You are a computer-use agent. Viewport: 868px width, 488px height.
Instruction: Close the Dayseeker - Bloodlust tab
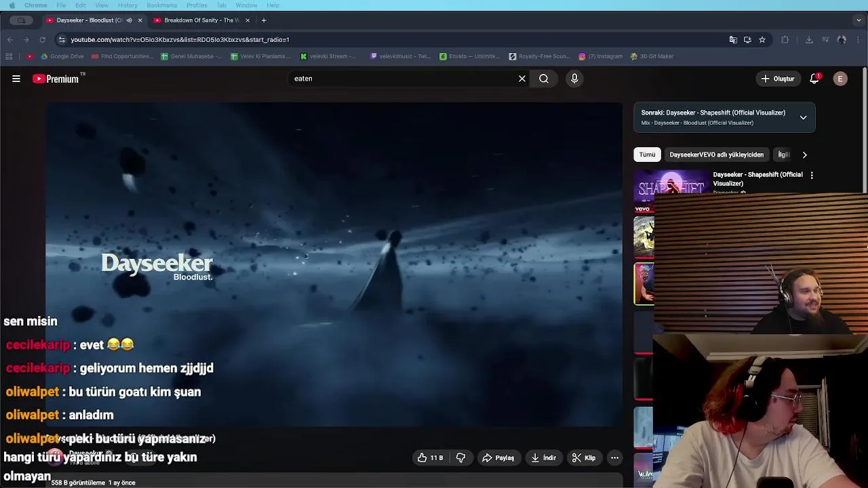140,20
